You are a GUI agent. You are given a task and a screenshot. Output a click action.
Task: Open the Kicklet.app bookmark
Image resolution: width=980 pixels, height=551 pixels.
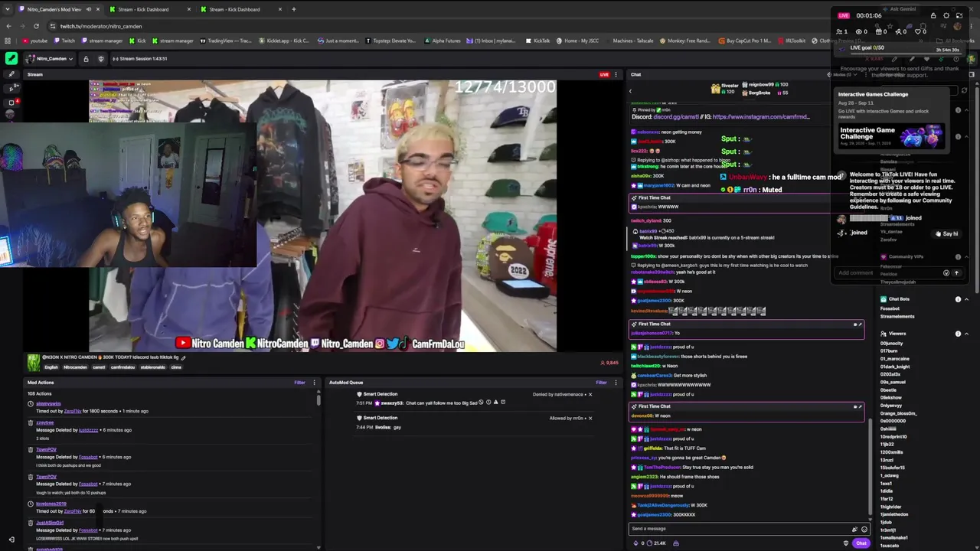(x=284, y=41)
